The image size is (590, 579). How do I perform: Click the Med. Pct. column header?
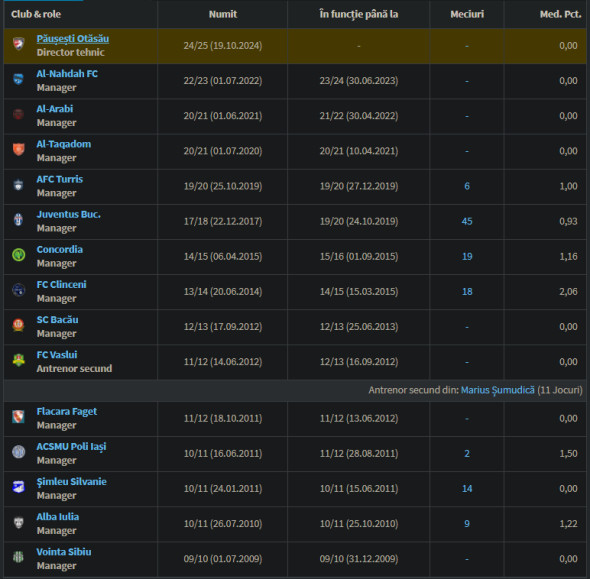(x=560, y=14)
